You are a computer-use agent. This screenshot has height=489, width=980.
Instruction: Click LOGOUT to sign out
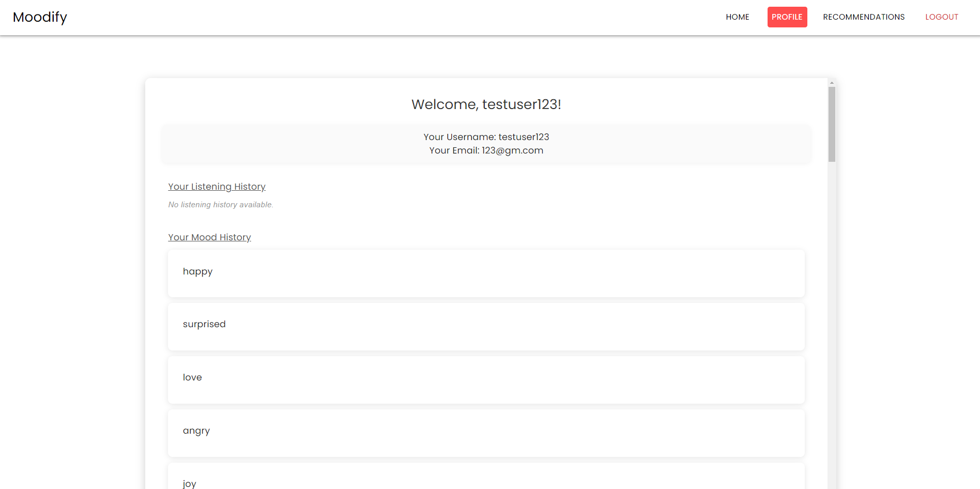coord(941,17)
